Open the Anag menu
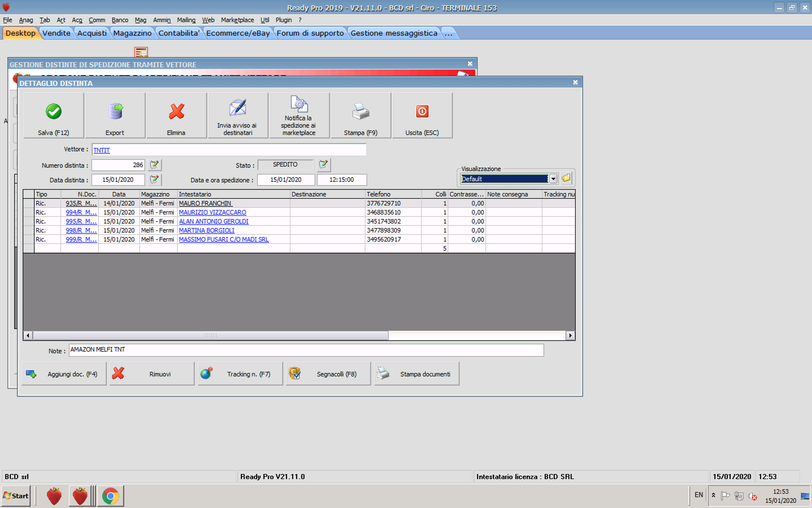Screen dimensions: 812x508 pyautogui.click(x=26, y=20)
